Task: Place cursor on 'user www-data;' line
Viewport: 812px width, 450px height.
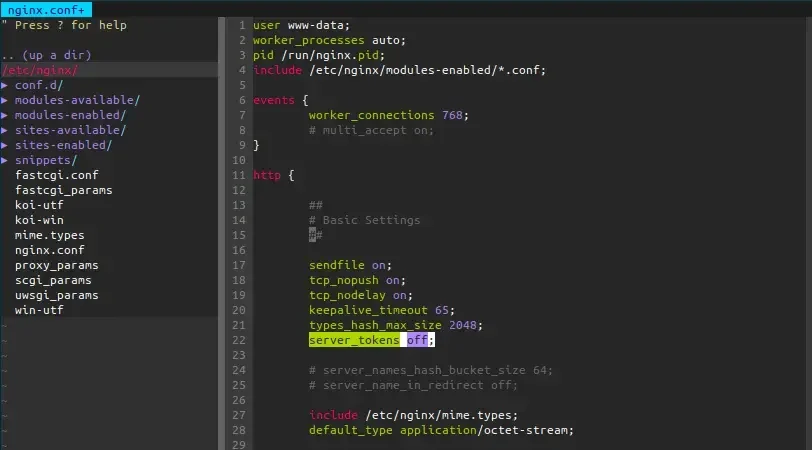Action: 301,25
